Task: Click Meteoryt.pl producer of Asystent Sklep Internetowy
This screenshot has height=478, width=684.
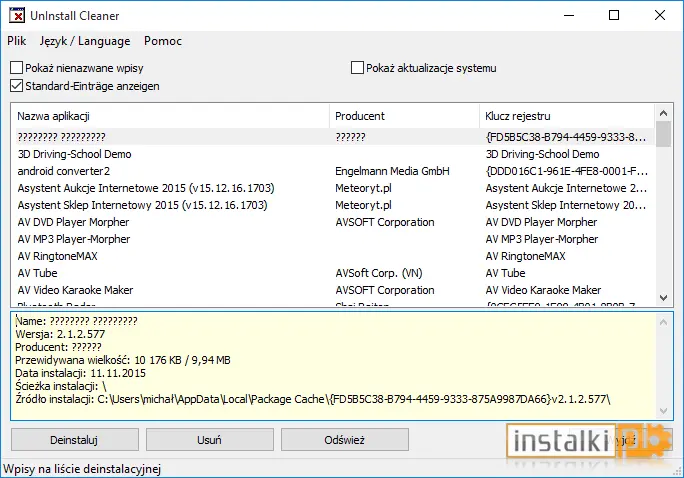Action: tap(363, 205)
